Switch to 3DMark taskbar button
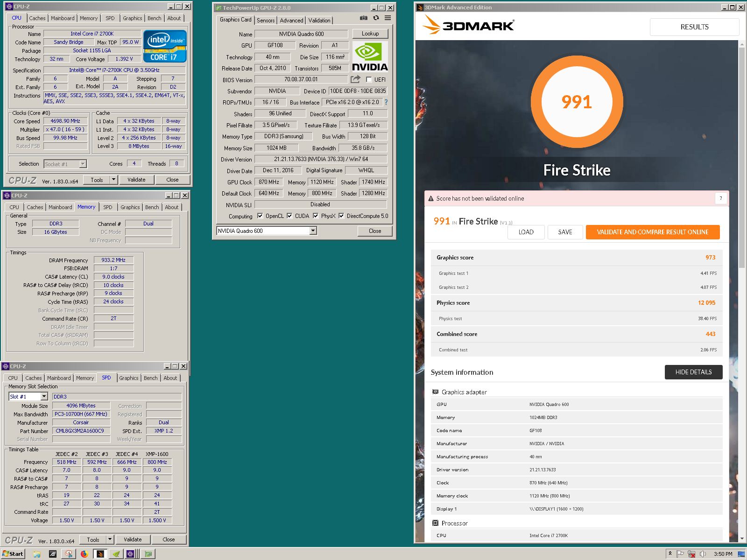Image resolution: width=747 pixels, height=560 pixels. pyautogui.click(x=100, y=554)
